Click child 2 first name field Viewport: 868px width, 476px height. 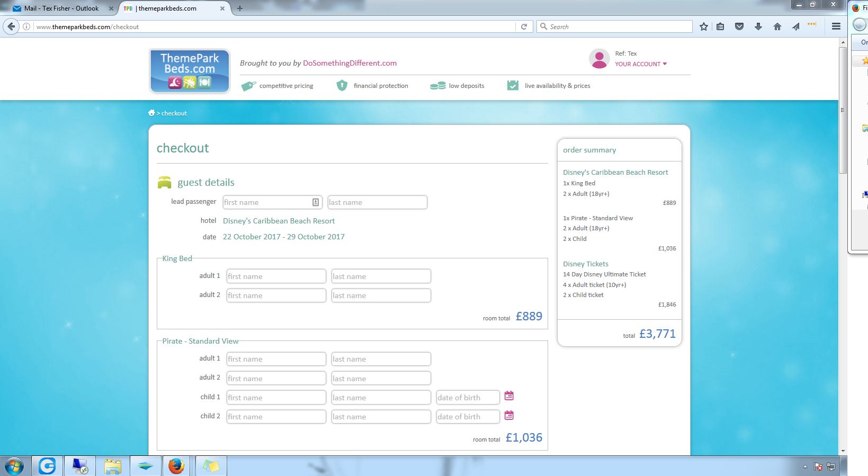(x=276, y=417)
